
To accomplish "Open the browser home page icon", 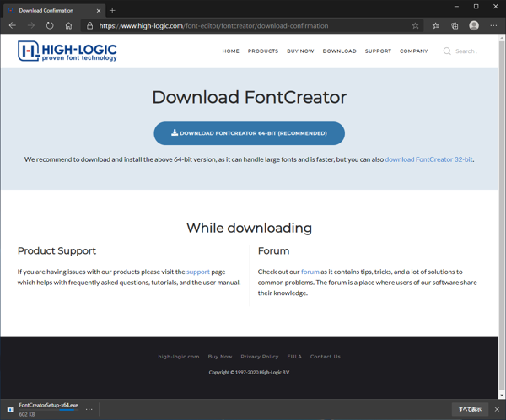I will click(x=68, y=25).
